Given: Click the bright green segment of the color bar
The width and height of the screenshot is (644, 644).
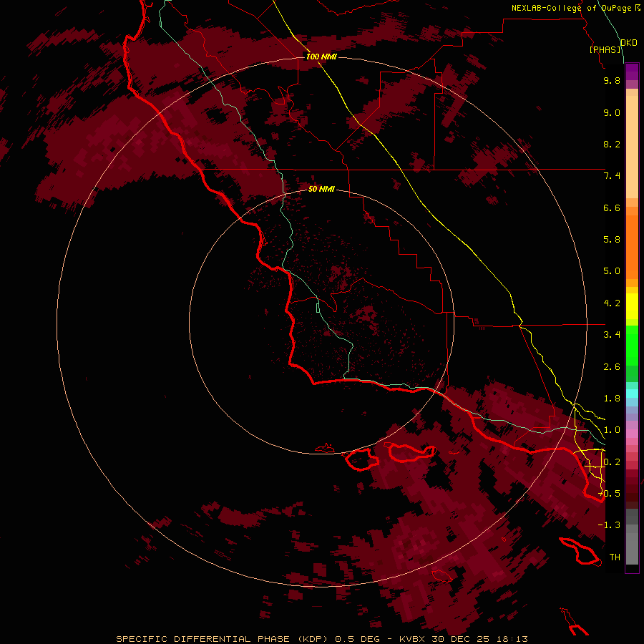Looking at the screenshot, I should [632, 345].
